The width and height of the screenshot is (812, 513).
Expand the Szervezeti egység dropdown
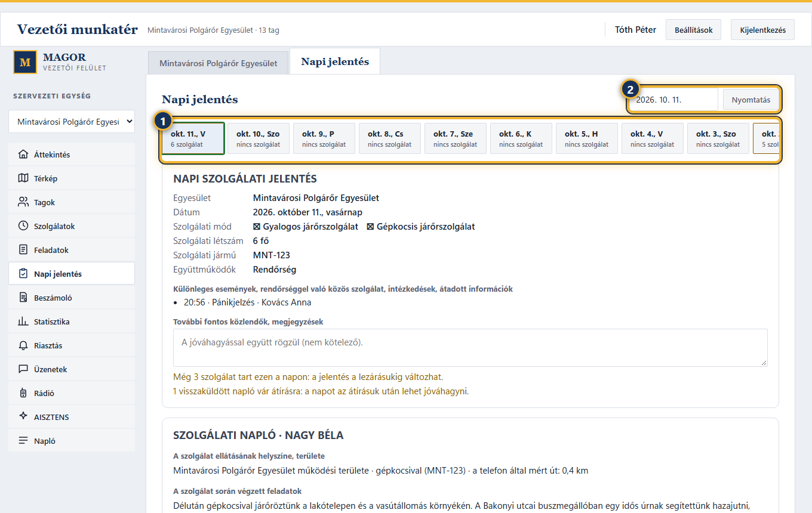coord(72,121)
